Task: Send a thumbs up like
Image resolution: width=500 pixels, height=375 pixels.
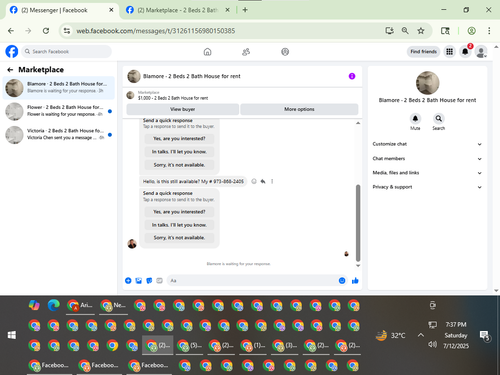Action: (x=355, y=281)
